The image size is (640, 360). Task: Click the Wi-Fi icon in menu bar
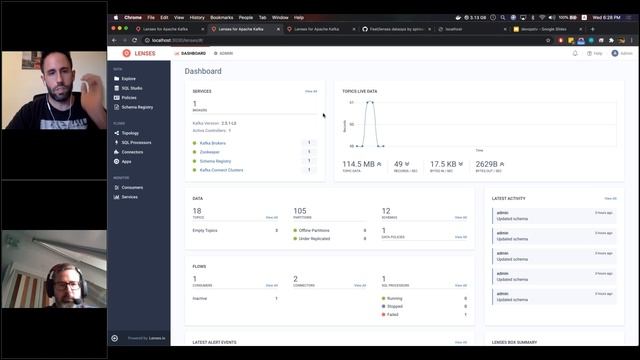tap(542, 18)
